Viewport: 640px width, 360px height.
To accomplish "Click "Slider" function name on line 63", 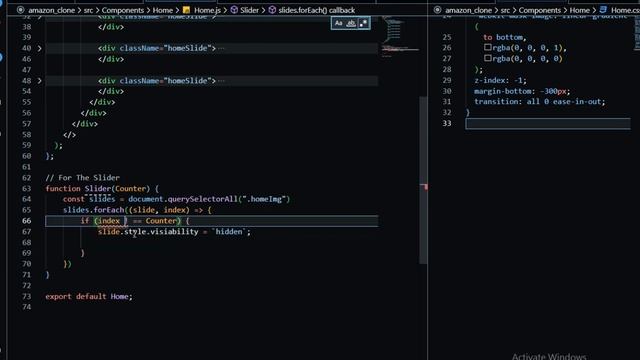I will 98,189.
